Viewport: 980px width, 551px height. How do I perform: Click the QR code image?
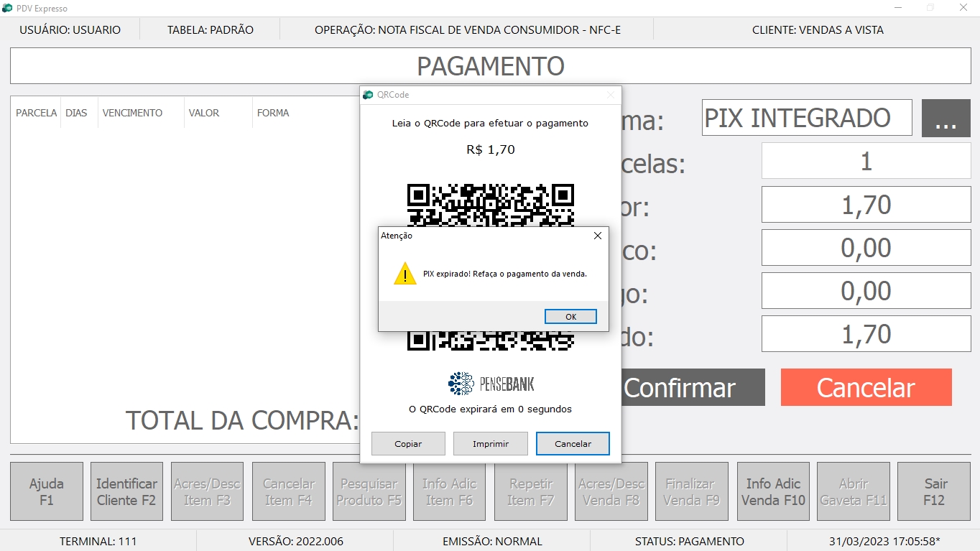point(491,267)
